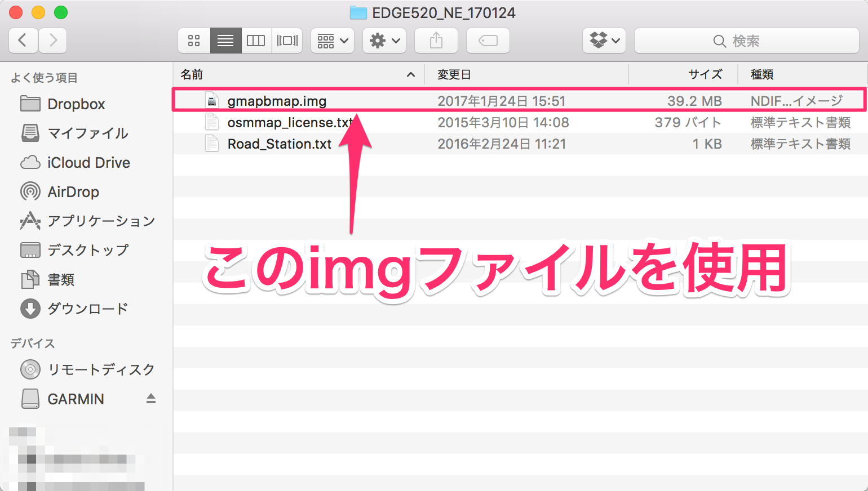Switch to list view mode

tap(225, 41)
